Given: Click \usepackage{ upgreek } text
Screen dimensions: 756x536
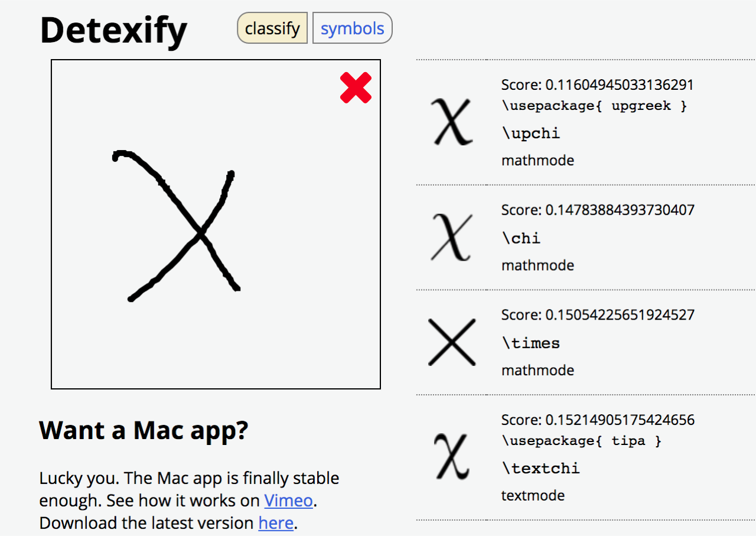Looking at the screenshot, I should click(x=594, y=106).
